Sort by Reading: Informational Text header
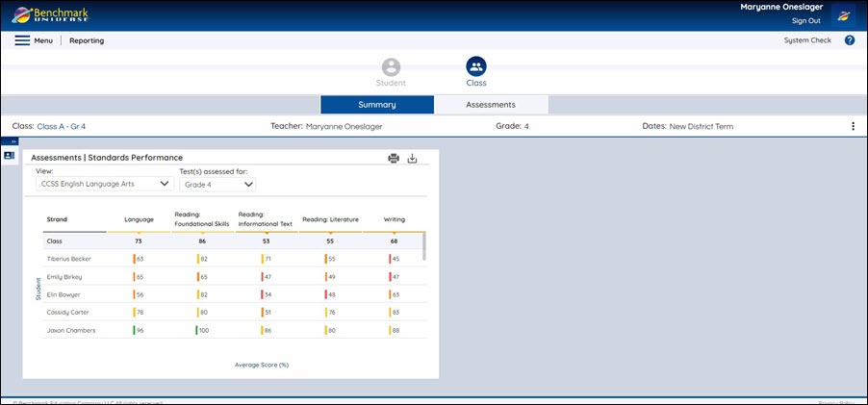Screen dimensions: 868x405 266,219
